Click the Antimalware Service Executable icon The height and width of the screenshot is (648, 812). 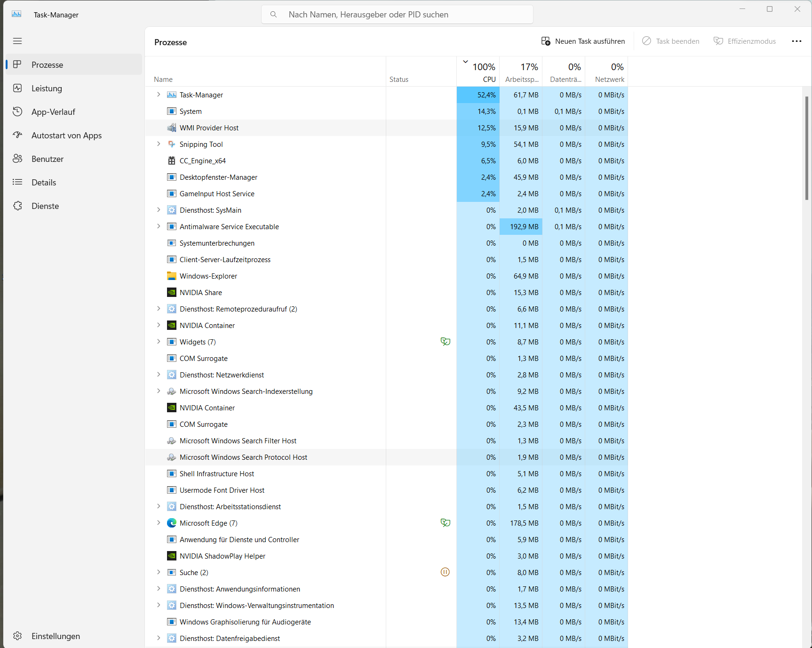click(172, 226)
